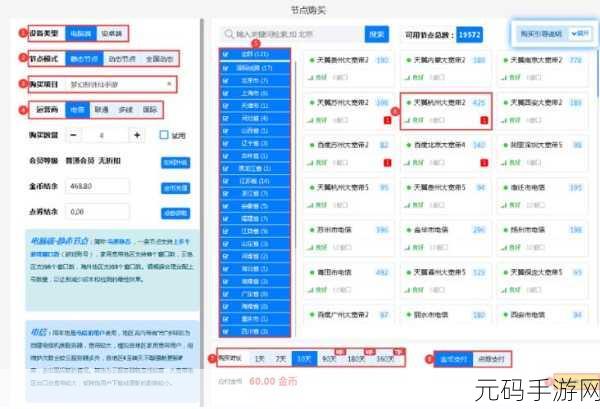
Task: Click green status dot on 苏州市电信
Action: (x=312, y=230)
